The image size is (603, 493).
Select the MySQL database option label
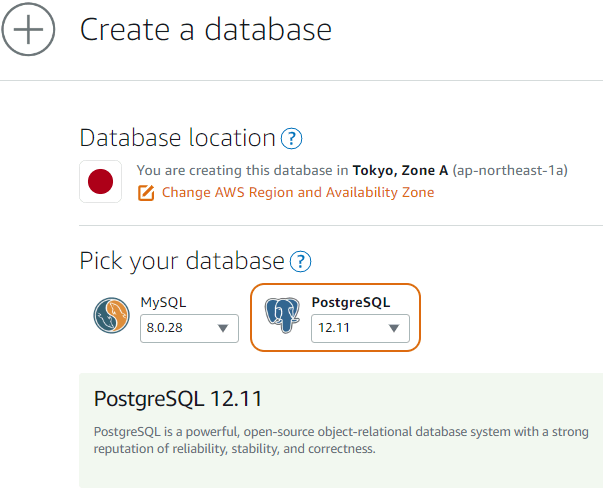(x=163, y=302)
